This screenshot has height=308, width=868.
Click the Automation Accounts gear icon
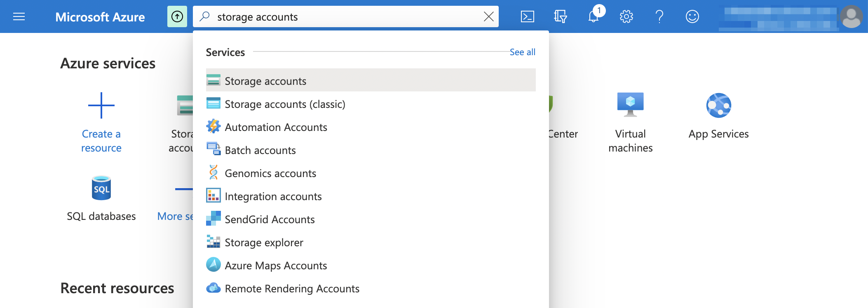213,126
